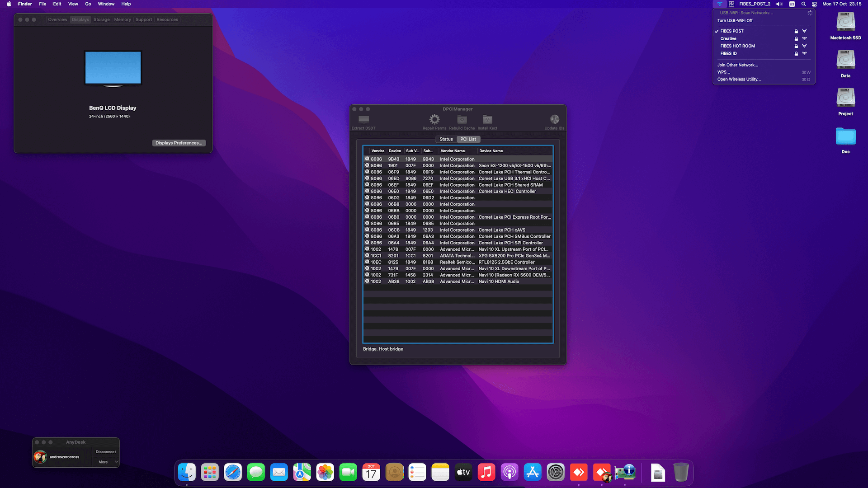
Task: Sort the PCI list by Vendor column
Action: [x=378, y=151]
